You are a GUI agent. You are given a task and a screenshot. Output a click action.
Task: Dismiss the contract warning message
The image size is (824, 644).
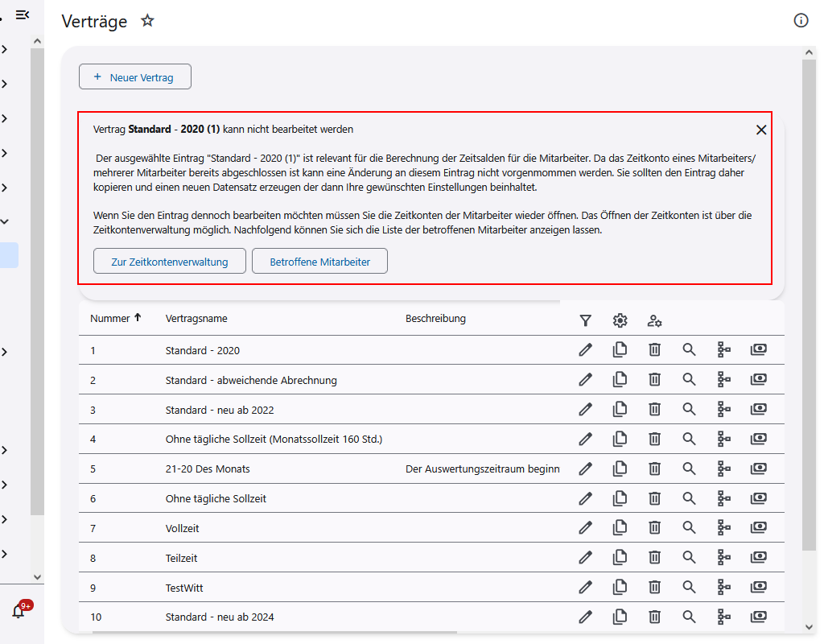pos(761,130)
